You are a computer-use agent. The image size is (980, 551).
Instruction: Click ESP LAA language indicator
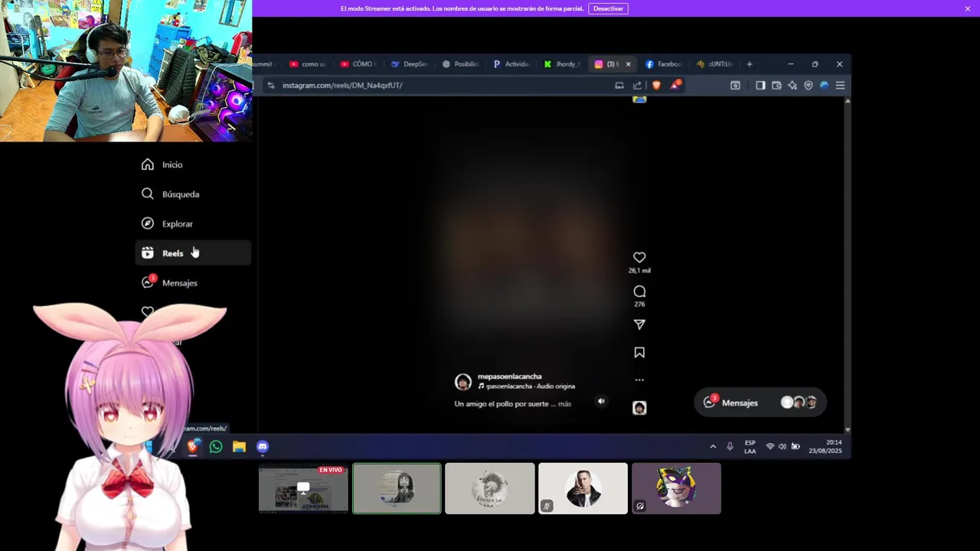click(750, 447)
